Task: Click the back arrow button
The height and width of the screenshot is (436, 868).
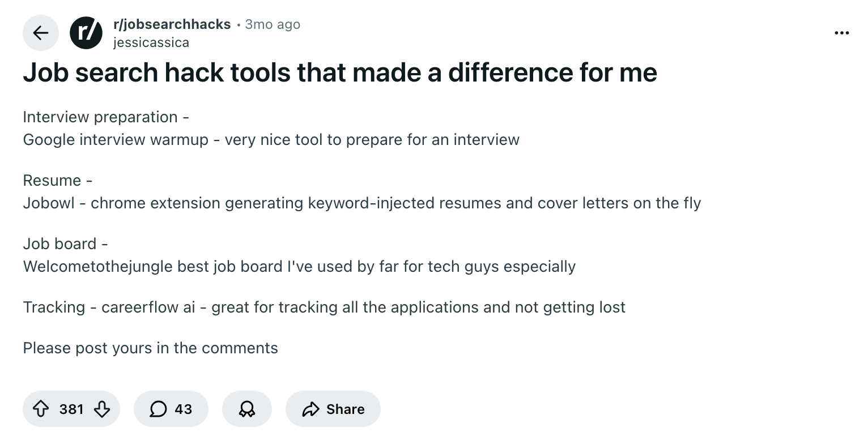Action: point(40,33)
